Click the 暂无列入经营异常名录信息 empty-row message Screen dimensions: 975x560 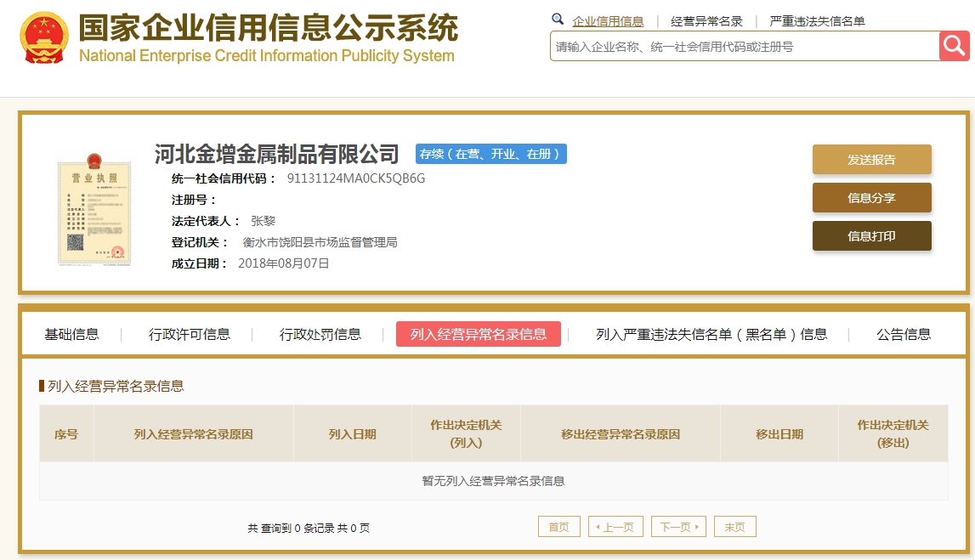[494, 481]
